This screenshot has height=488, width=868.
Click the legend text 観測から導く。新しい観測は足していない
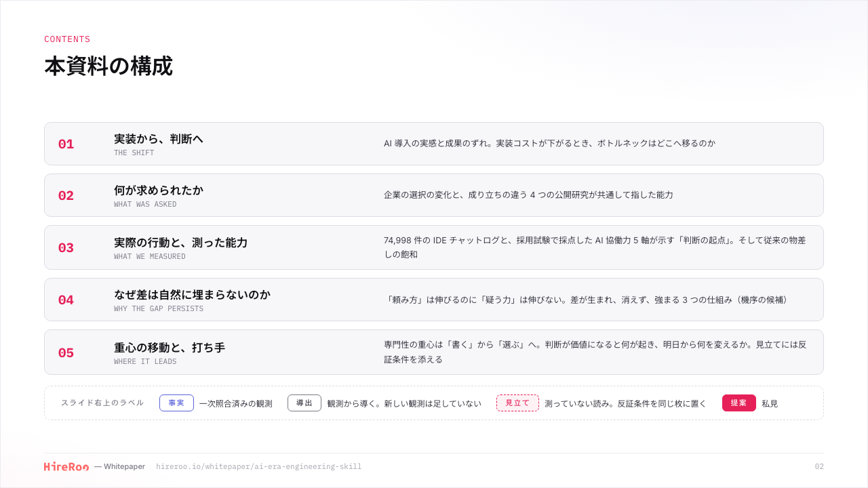point(404,403)
